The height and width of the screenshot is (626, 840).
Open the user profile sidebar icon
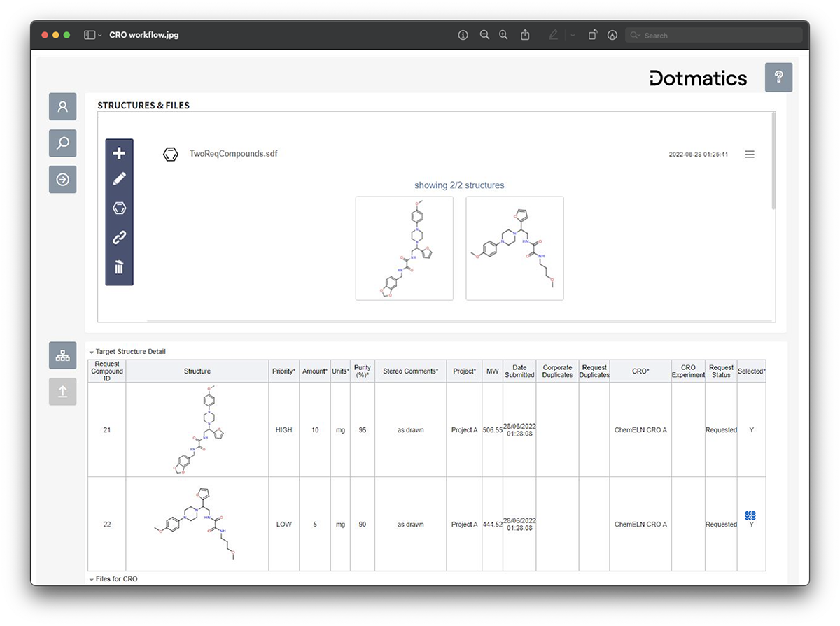[x=62, y=106]
